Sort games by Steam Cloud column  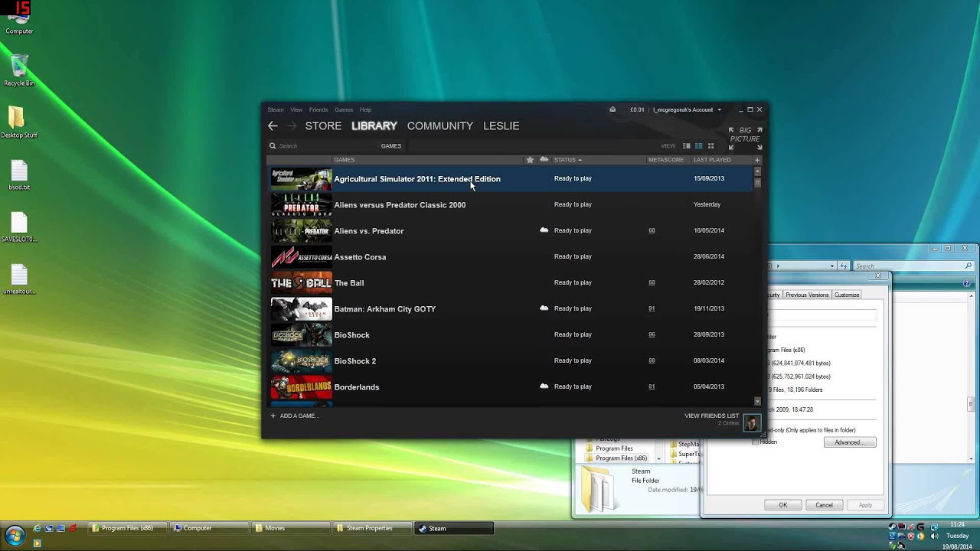pos(544,160)
